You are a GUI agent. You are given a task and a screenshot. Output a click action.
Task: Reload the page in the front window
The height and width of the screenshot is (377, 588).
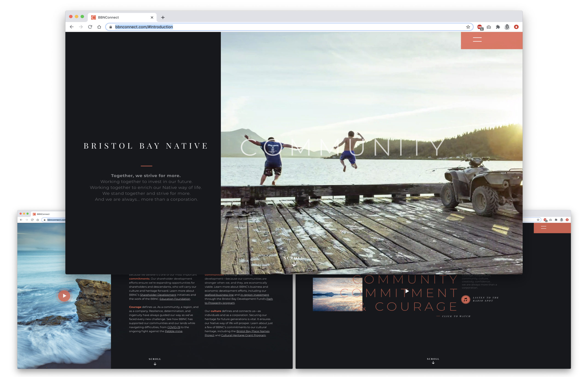point(90,27)
